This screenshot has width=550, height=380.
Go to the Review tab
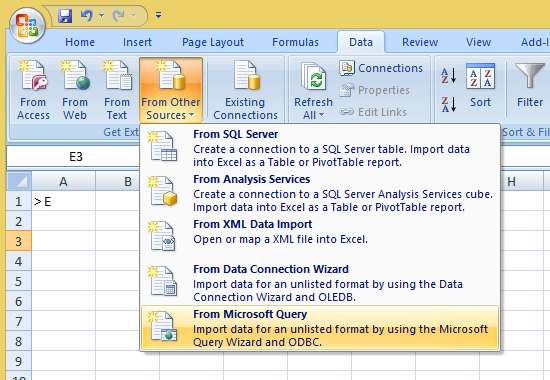420,42
